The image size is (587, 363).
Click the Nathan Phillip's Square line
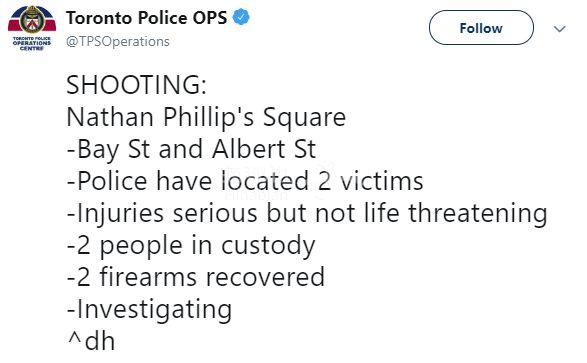coord(206,118)
